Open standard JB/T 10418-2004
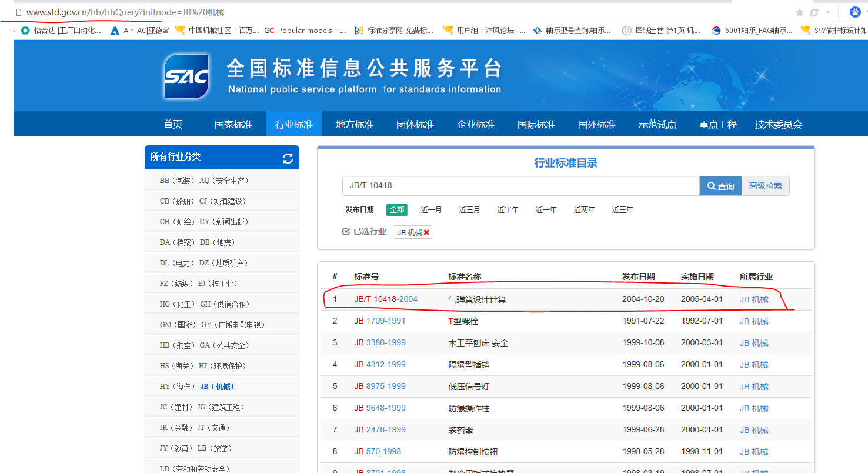The height and width of the screenshot is (473, 868). click(x=386, y=299)
